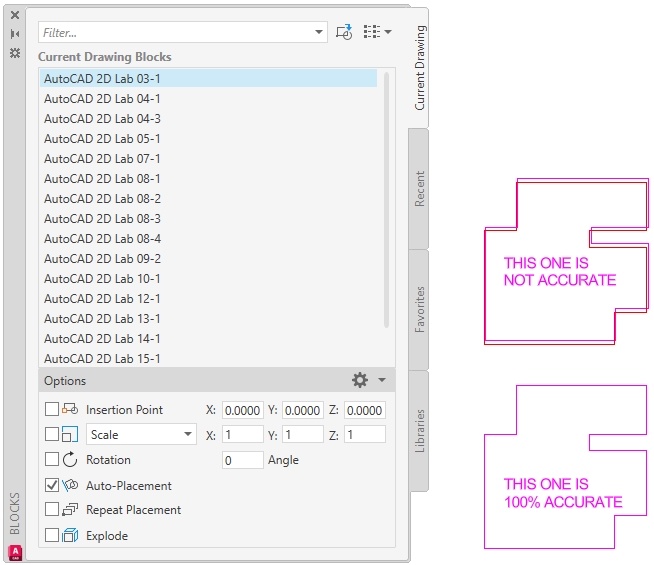This screenshot has width=654, height=565.
Task: Open the block list view options icon
Action: tap(372, 32)
